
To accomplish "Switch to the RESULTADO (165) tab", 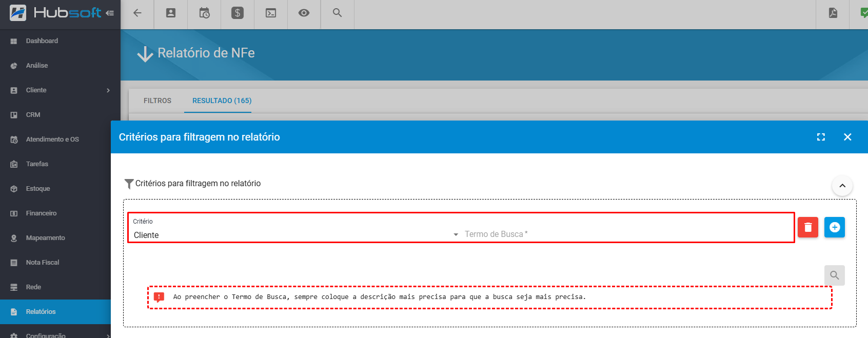I will pyautogui.click(x=222, y=101).
